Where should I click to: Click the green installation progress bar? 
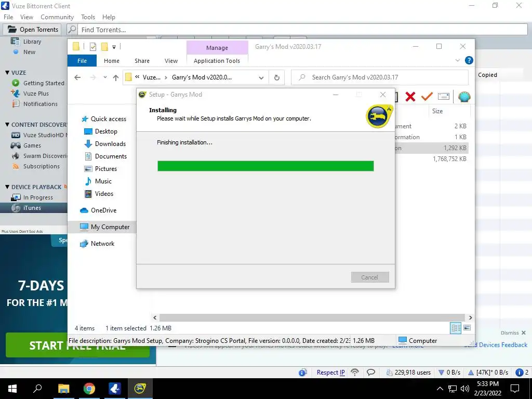point(265,166)
